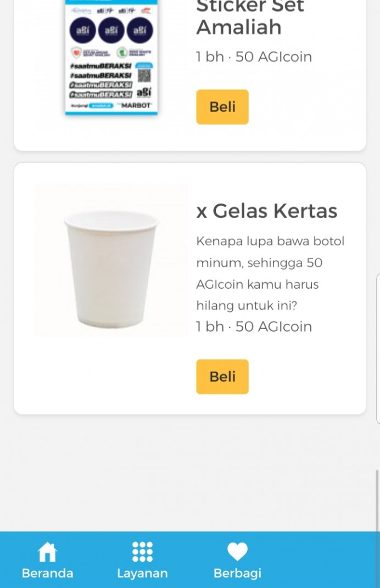Click the 50 AGIcoin price of the cup
This screenshot has height=588, width=380.
(254, 326)
